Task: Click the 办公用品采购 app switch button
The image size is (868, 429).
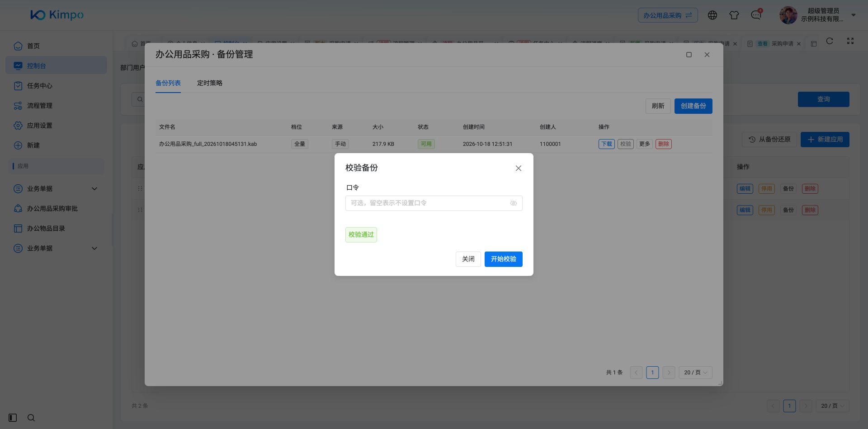Action: (668, 15)
